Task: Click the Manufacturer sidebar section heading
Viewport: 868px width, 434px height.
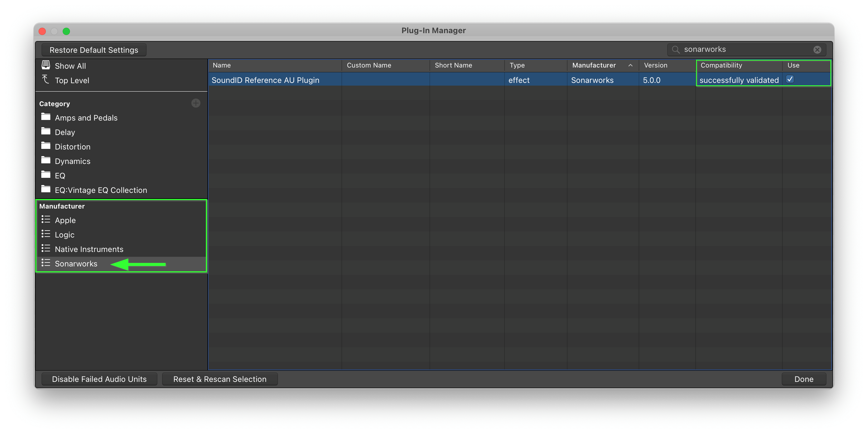Action: point(62,206)
